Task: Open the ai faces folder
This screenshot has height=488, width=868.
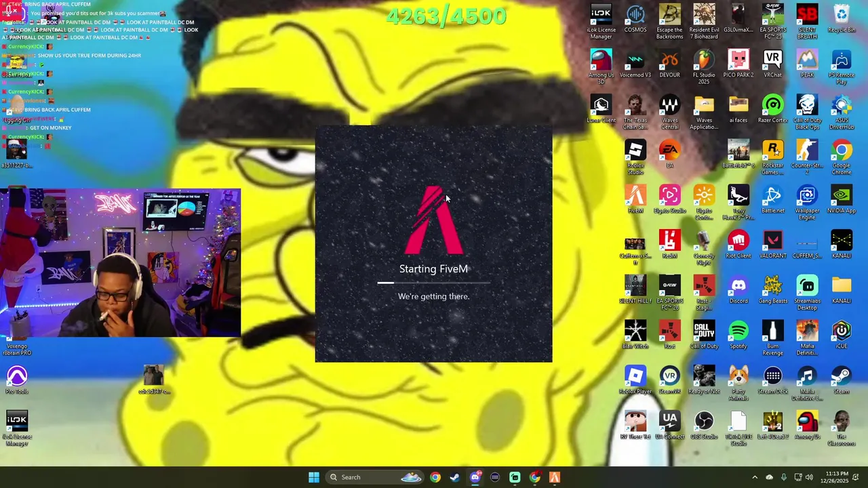Action: click(738, 110)
